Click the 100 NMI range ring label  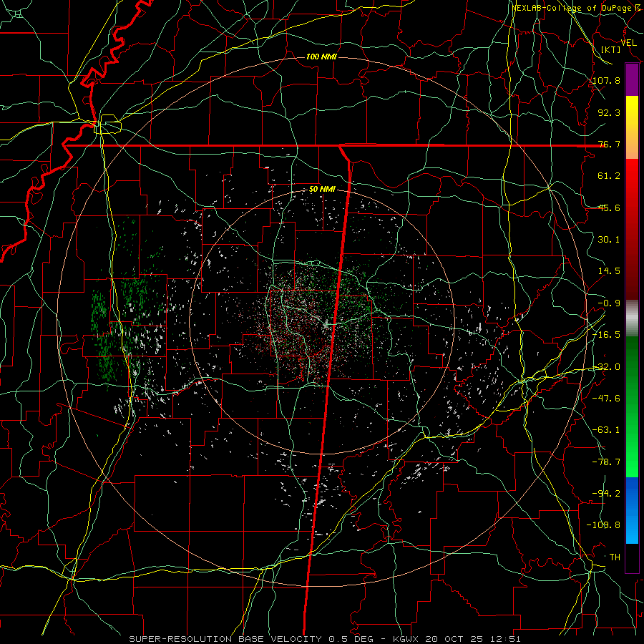(x=321, y=57)
